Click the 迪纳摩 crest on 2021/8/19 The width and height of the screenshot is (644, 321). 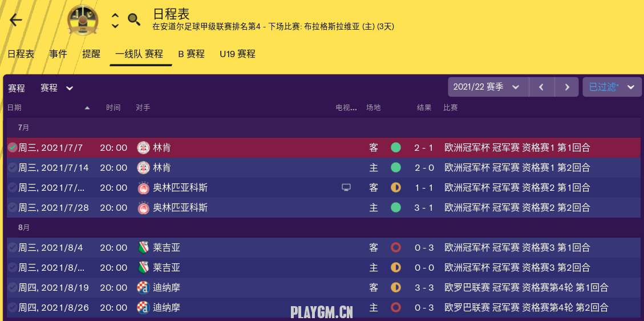point(143,287)
